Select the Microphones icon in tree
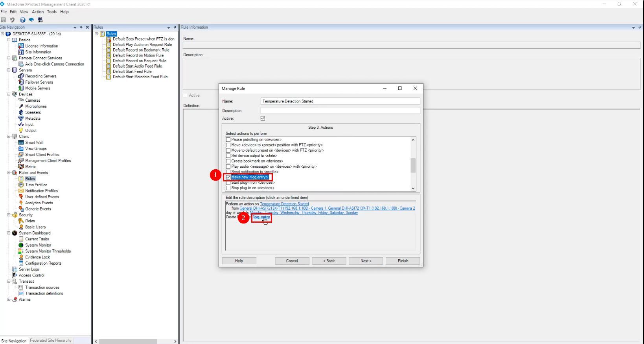This screenshot has width=644, height=344. point(21,106)
